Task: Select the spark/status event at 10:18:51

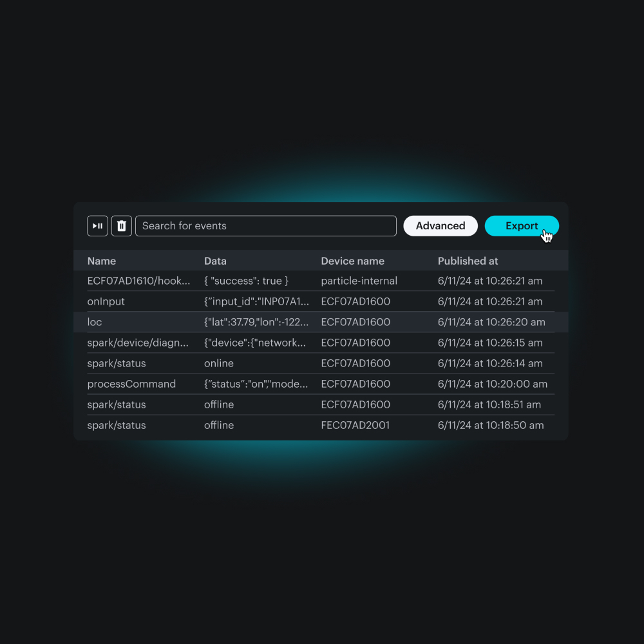Action: pos(117,404)
